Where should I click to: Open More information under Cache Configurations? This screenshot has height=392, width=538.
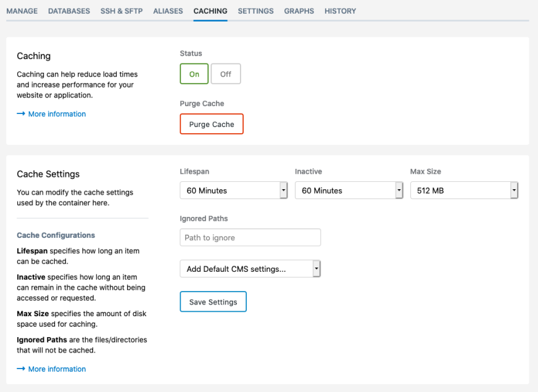pos(57,369)
